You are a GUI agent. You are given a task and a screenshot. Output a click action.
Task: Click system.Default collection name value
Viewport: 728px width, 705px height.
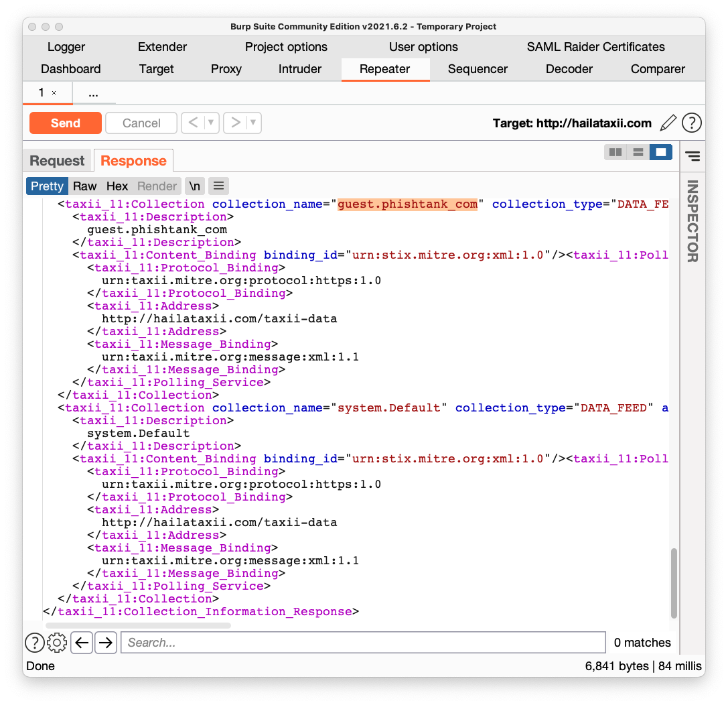pyautogui.click(x=388, y=407)
